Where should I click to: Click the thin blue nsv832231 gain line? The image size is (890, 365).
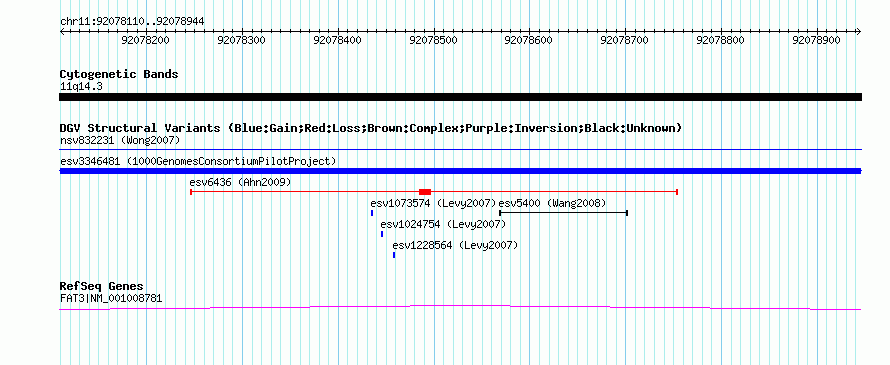tap(460, 150)
